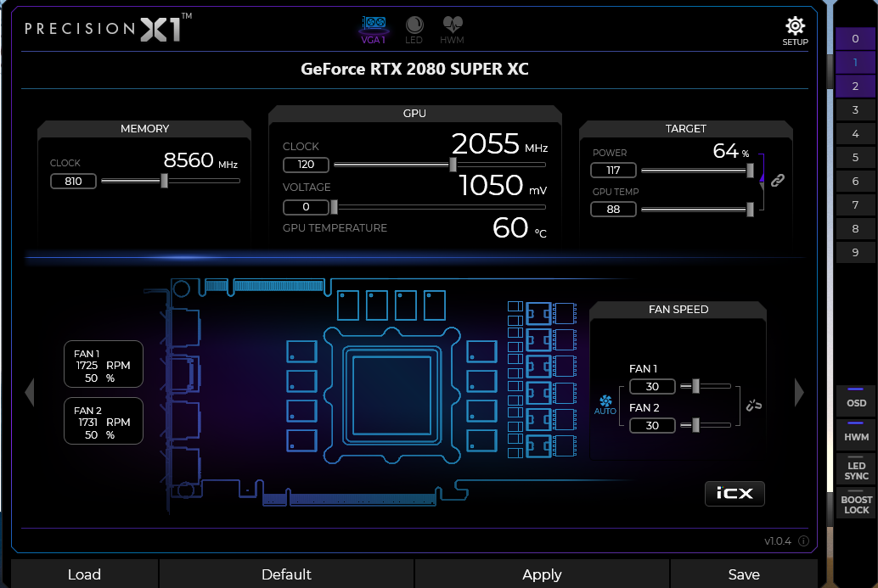Click the memory clock slider handle
Image resolution: width=878 pixels, height=588 pixels.
point(164,181)
